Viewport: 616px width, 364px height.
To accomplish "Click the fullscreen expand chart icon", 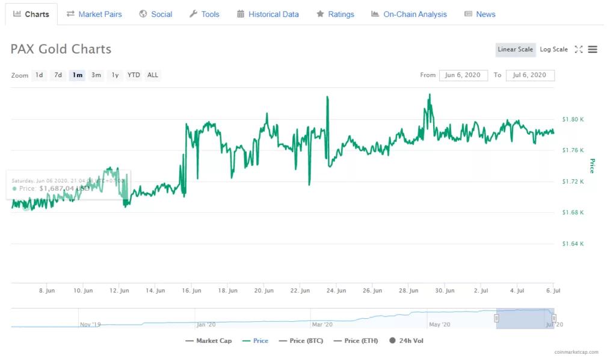I will pos(579,49).
